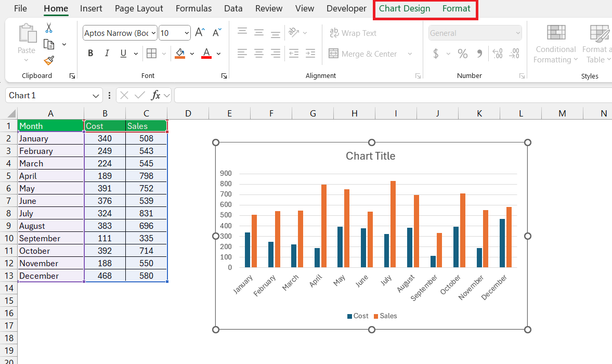Image resolution: width=612 pixels, height=364 pixels.
Task: Center text horizontally
Action: click(259, 54)
